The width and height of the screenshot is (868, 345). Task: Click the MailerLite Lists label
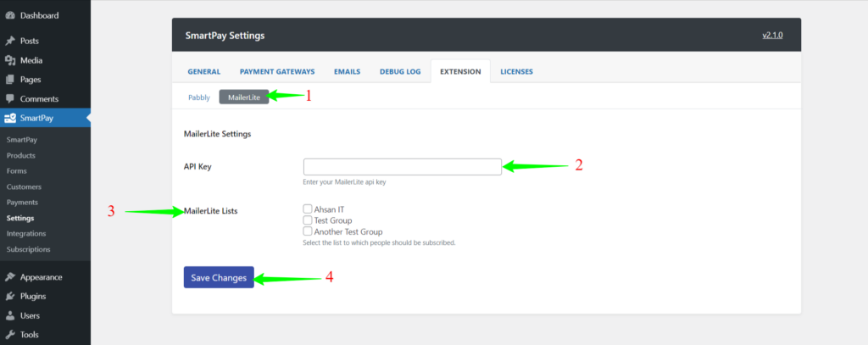pos(211,211)
